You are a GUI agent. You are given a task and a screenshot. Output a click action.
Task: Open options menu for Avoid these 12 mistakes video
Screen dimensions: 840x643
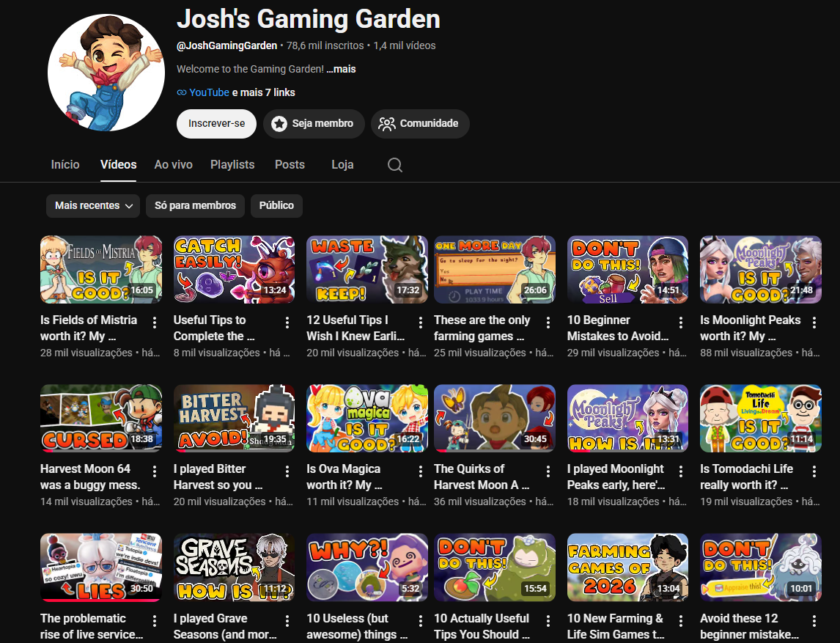pyautogui.click(x=814, y=620)
